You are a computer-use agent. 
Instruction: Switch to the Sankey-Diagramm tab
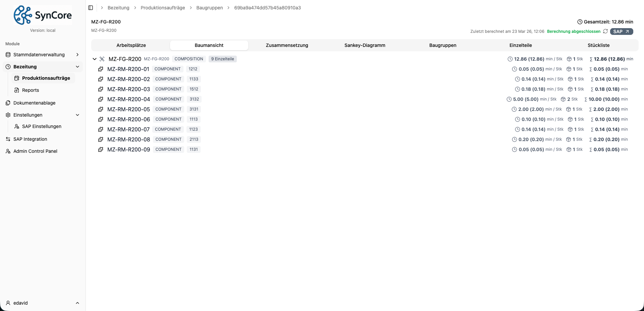tap(365, 45)
